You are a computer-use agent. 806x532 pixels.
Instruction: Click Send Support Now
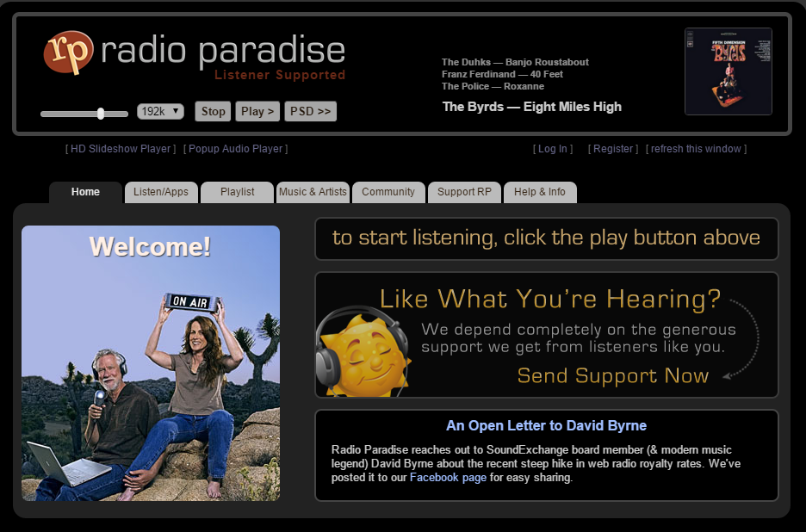click(x=613, y=375)
